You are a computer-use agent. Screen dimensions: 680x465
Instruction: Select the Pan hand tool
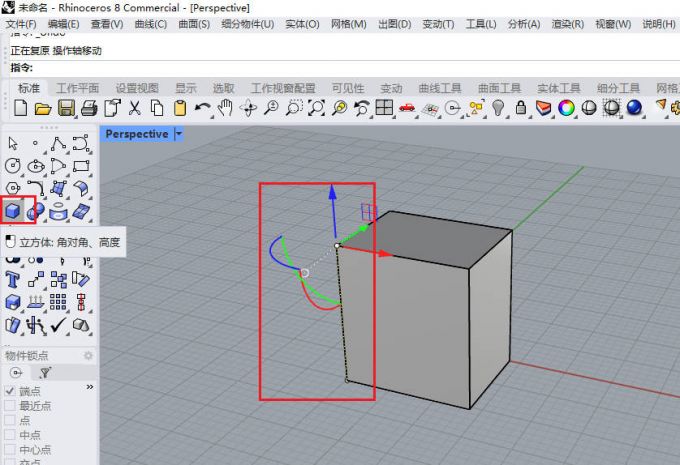point(225,108)
